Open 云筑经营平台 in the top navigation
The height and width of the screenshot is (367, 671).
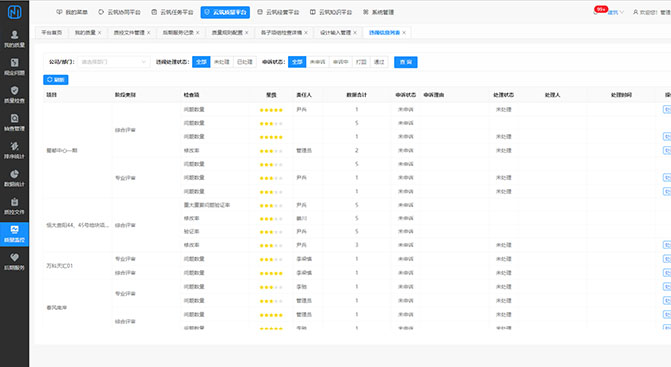pyautogui.click(x=278, y=12)
